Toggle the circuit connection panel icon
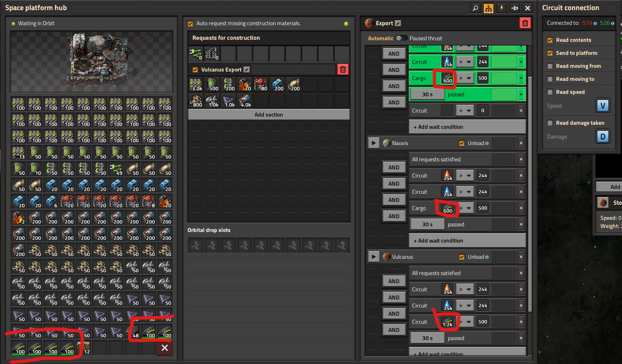Image resolution: width=622 pixels, height=364 pixels. point(489,8)
